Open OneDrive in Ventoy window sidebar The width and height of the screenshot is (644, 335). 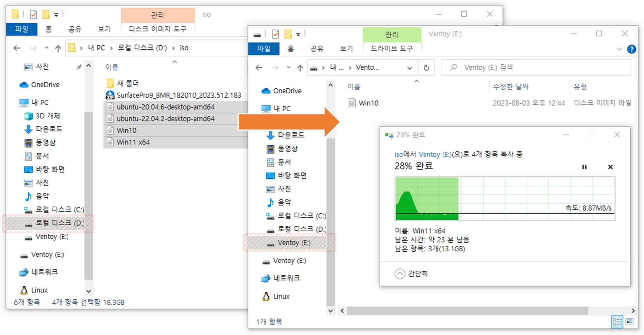coord(282,91)
